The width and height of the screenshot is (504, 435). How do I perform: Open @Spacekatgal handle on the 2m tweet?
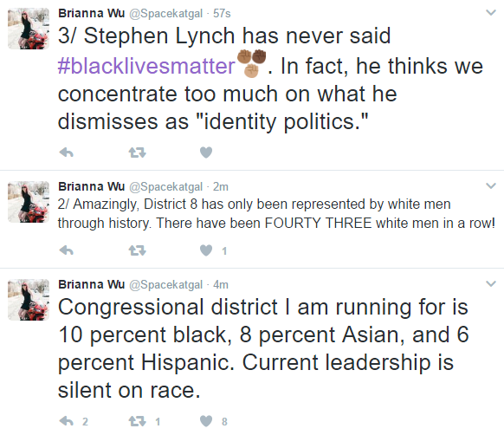click(166, 186)
